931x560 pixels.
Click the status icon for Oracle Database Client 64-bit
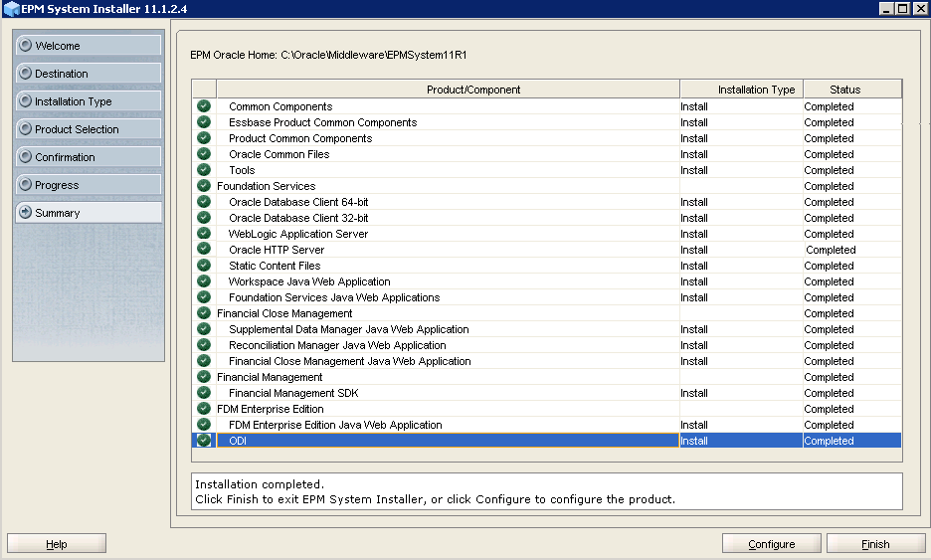click(x=204, y=202)
